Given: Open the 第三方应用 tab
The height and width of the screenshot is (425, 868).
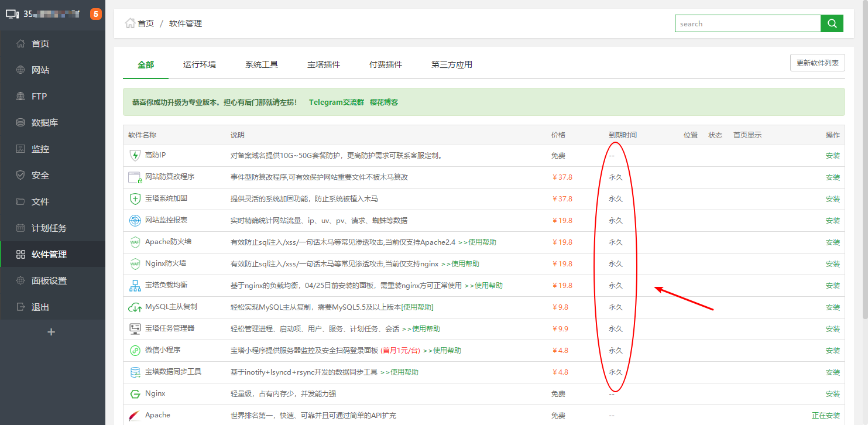Looking at the screenshot, I should tap(452, 64).
